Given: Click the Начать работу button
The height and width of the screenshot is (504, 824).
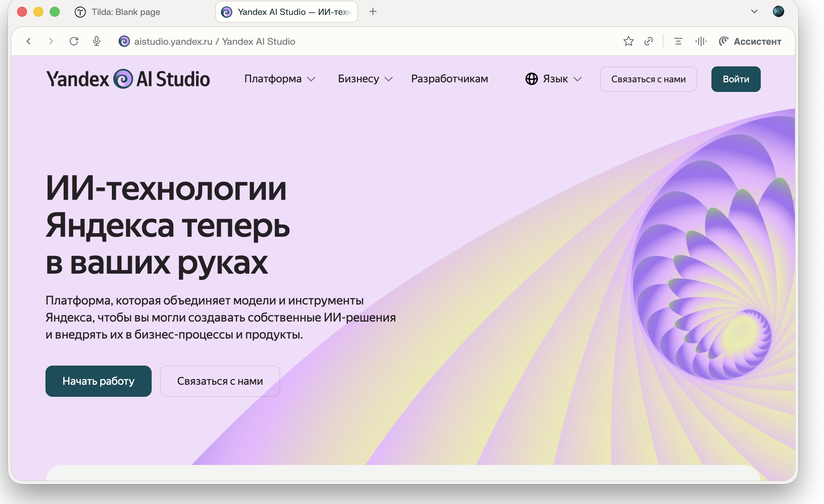Looking at the screenshot, I should click(98, 381).
